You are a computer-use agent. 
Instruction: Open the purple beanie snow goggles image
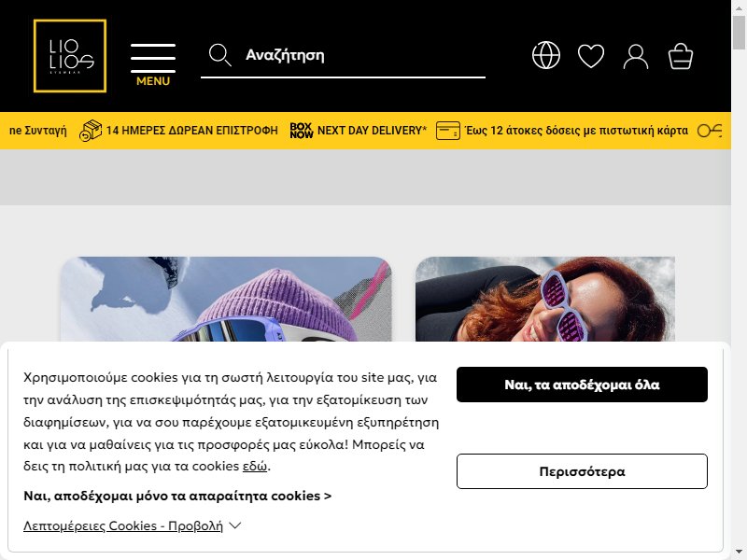pos(226,299)
